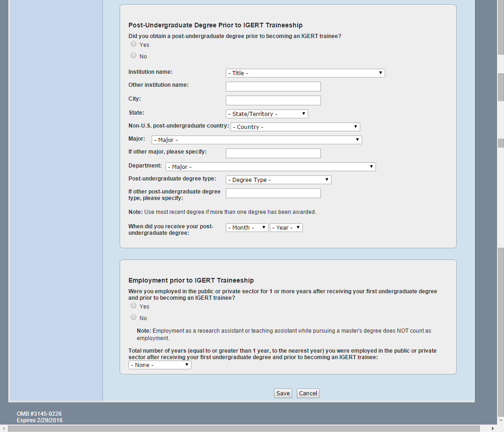Open the Degree Type dropdown
This screenshot has width=504, height=432.
pos(278,180)
